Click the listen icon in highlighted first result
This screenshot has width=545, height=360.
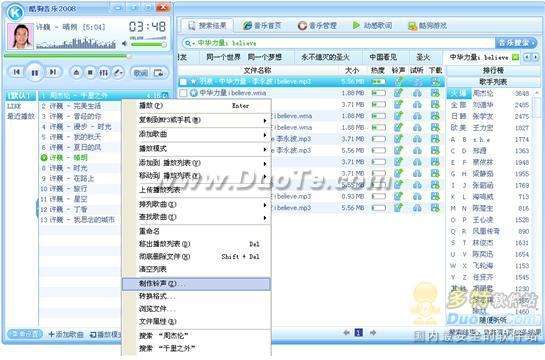[417, 82]
